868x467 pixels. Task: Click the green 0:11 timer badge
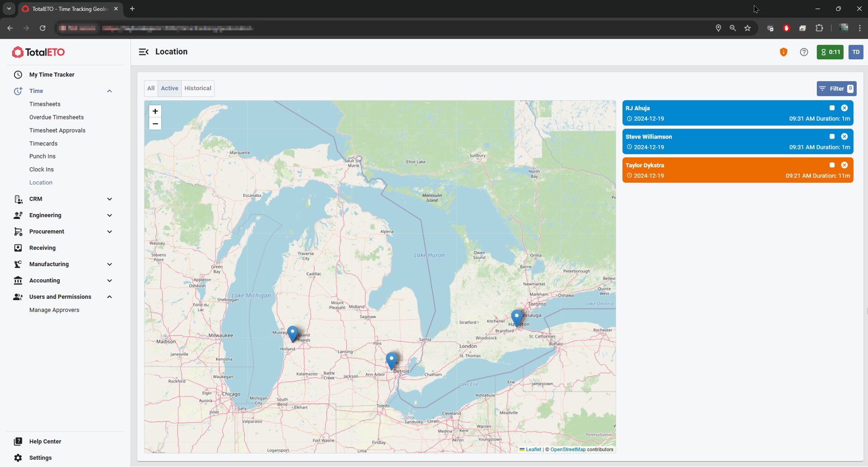[x=830, y=52]
